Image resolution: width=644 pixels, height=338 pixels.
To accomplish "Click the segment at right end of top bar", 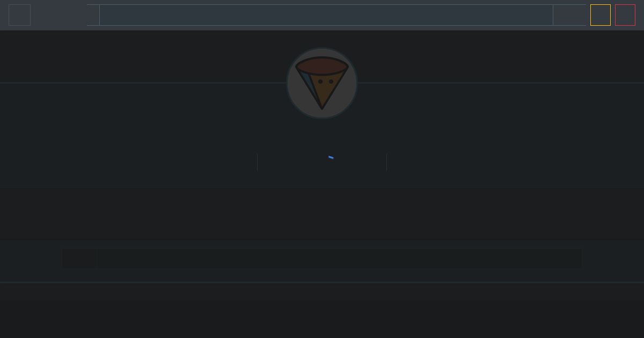I will [569, 15].
